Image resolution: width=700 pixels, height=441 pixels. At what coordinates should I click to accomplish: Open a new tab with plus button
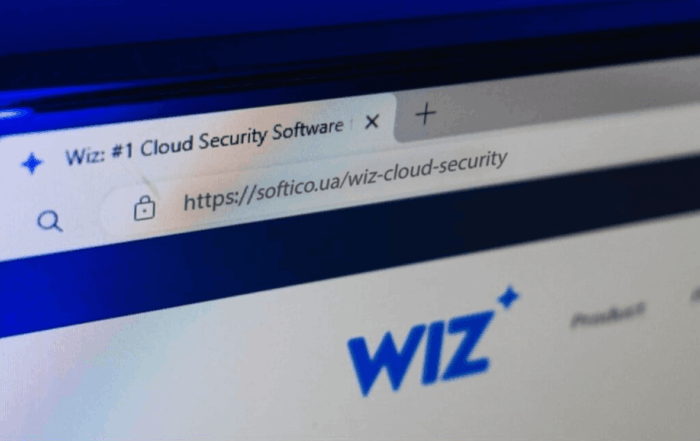pyautogui.click(x=425, y=113)
